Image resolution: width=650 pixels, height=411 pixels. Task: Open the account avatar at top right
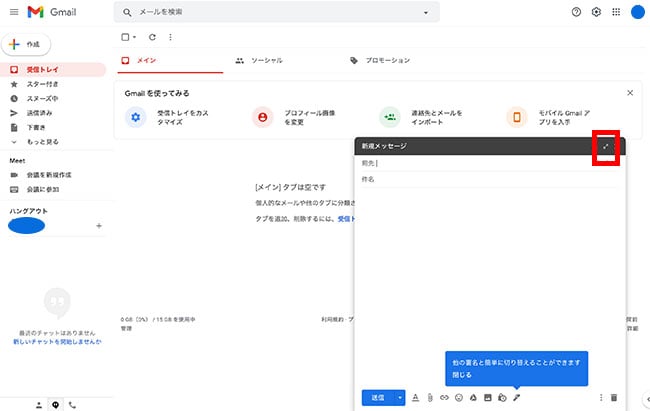[x=638, y=12]
